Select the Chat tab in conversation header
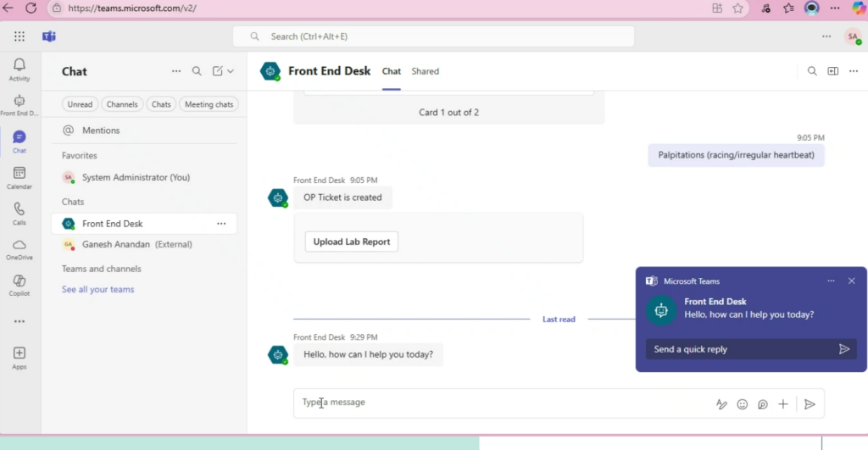The width and height of the screenshot is (868, 450). pyautogui.click(x=392, y=71)
